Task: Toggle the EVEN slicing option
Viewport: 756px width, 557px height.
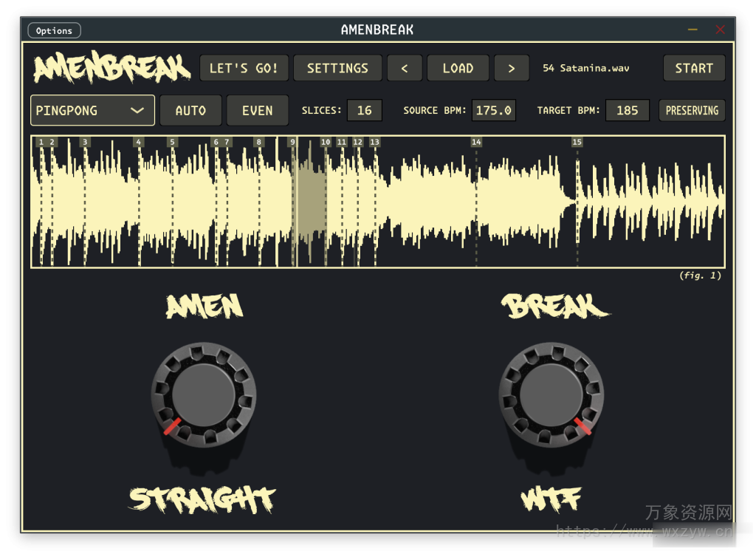Action: 258,110
